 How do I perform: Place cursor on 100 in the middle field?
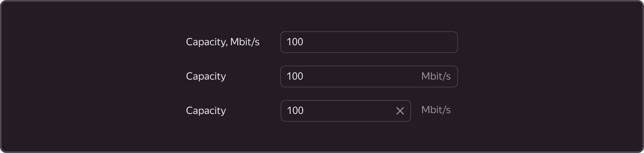[295, 76]
